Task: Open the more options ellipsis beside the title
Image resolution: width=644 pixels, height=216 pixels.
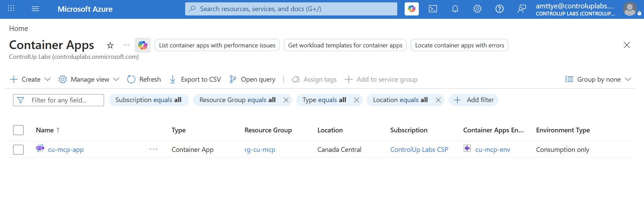Action: tap(127, 45)
